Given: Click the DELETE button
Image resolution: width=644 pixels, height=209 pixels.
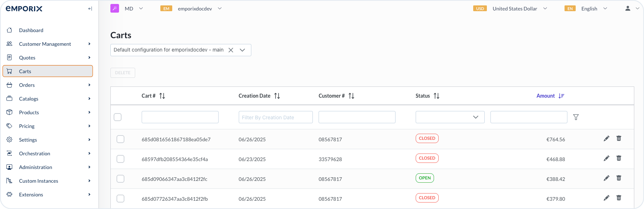Looking at the screenshot, I should click(123, 73).
